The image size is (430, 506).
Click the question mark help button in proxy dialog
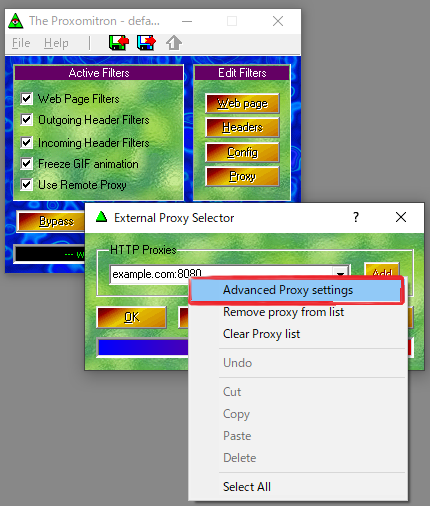[356, 217]
